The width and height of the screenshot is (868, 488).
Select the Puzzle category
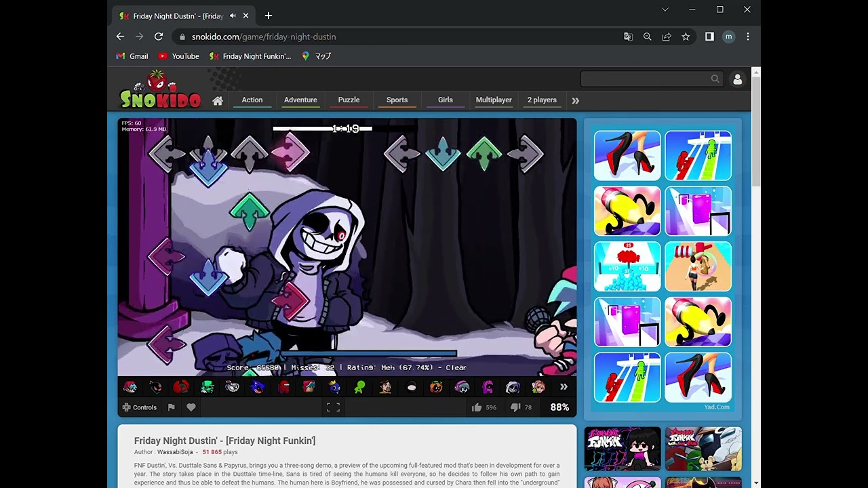349,100
